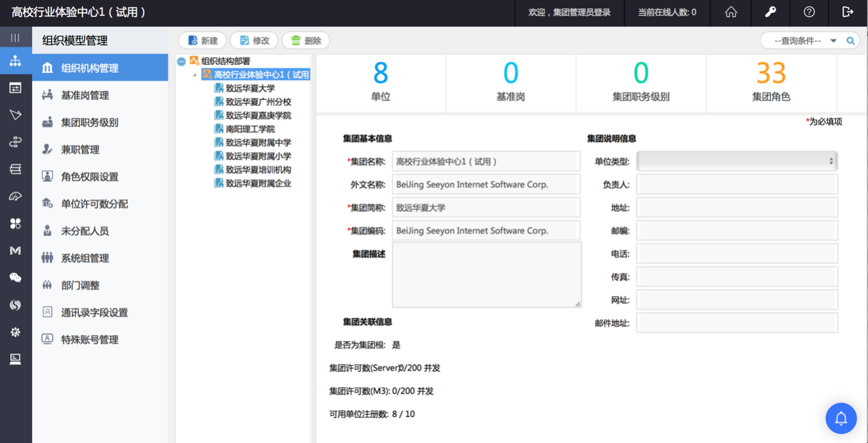Open 基准岗管理 in the side menu
The height and width of the screenshot is (443, 868).
(85, 95)
